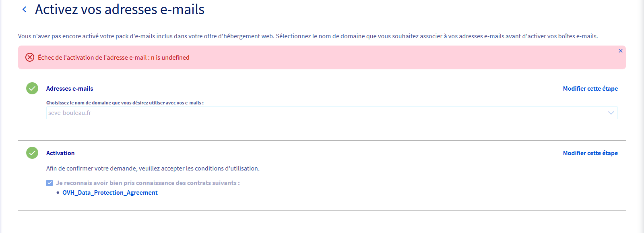Click the bullet before OVH_Data_Protection_Agreement
The height and width of the screenshot is (233, 644).
point(58,193)
